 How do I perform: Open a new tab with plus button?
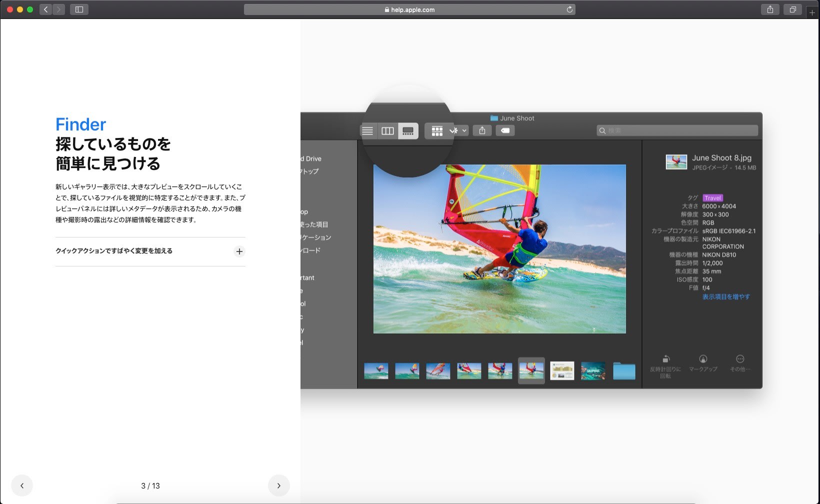812,12
